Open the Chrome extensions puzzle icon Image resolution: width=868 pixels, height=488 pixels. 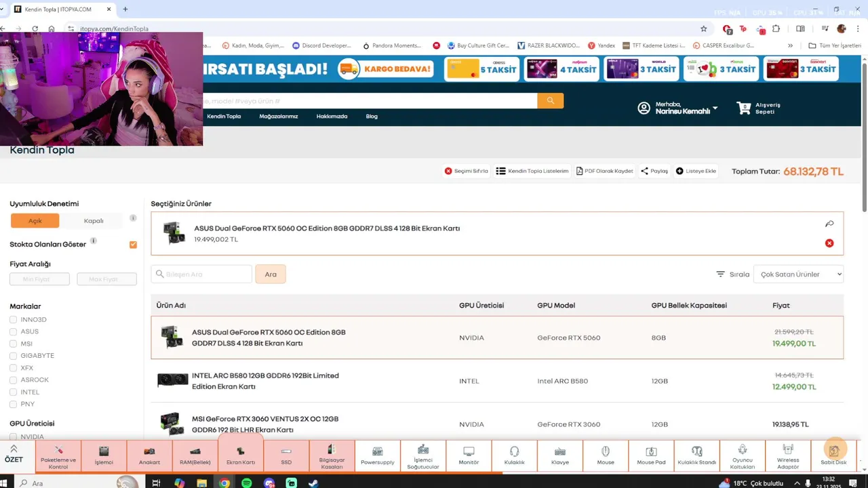coord(776,28)
